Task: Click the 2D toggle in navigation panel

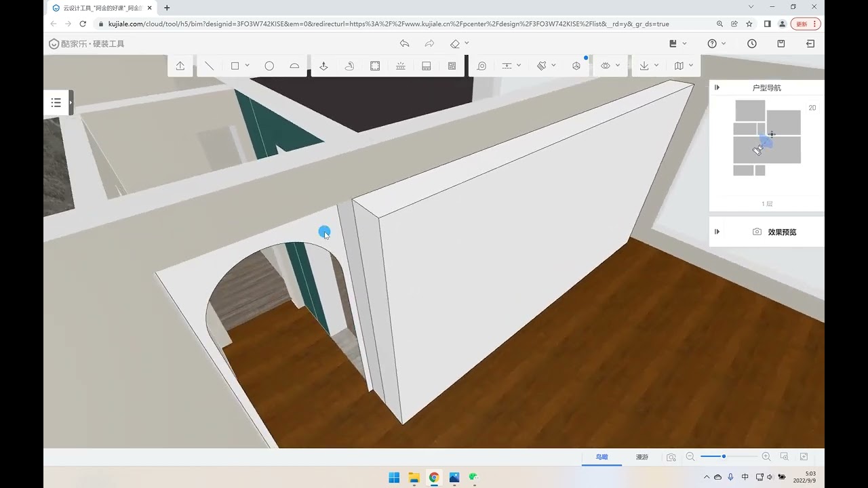Action: tap(812, 108)
